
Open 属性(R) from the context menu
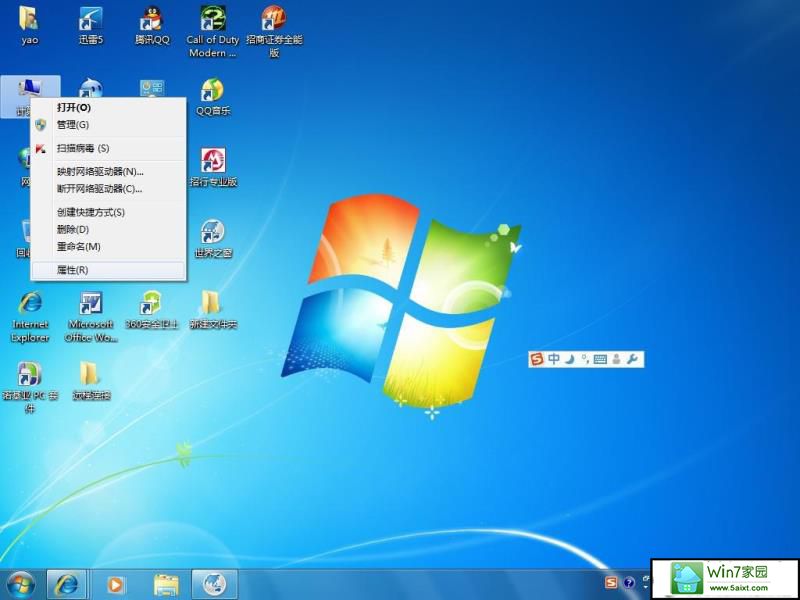(x=108, y=270)
